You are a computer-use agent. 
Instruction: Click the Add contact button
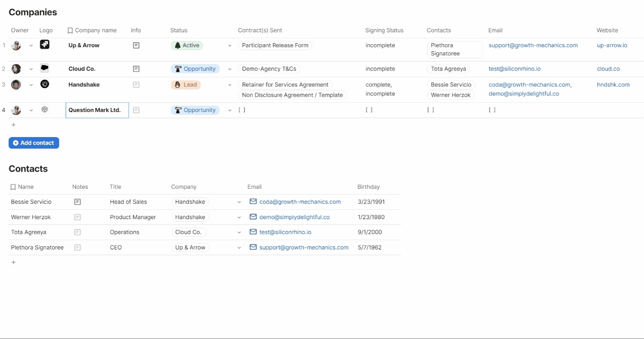point(34,143)
